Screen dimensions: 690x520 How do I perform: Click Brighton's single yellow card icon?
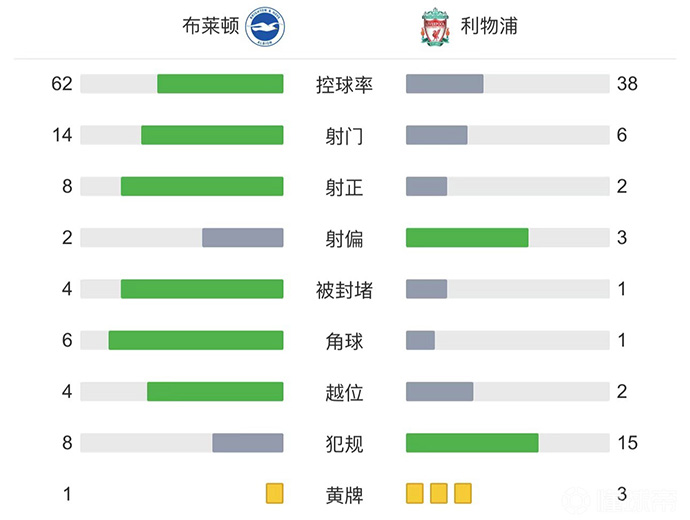[274, 493]
